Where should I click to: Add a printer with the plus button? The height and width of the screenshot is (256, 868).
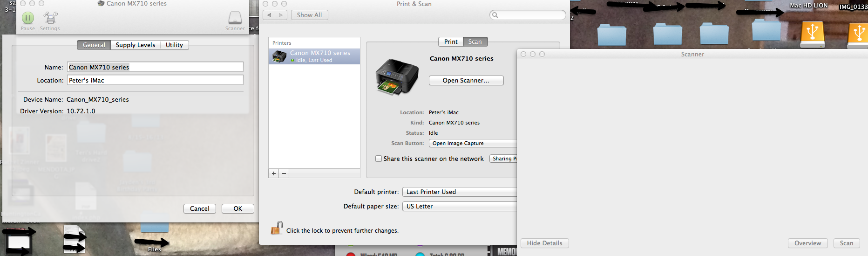(274, 173)
